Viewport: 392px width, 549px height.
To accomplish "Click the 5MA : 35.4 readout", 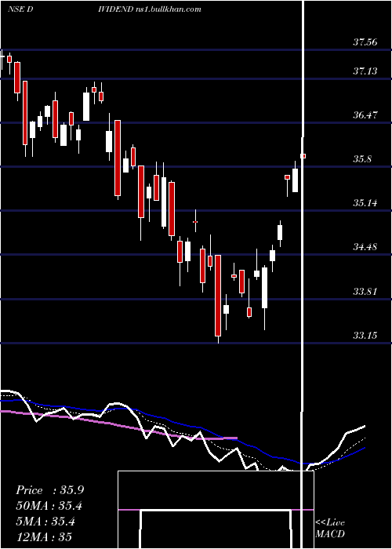I will [x=45, y=522].
